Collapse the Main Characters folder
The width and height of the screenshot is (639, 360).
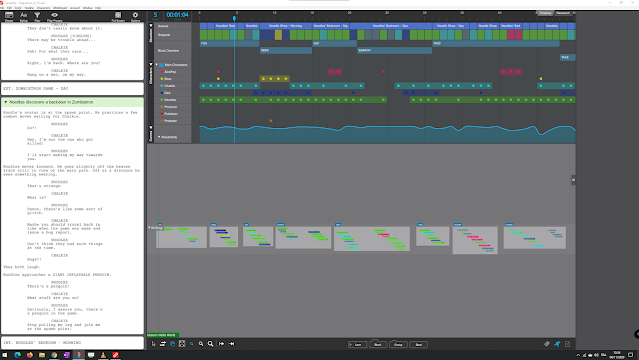156,64
